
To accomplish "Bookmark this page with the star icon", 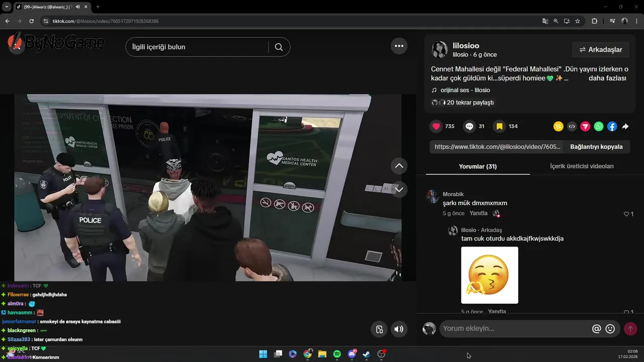I will (x=578, y=21).
